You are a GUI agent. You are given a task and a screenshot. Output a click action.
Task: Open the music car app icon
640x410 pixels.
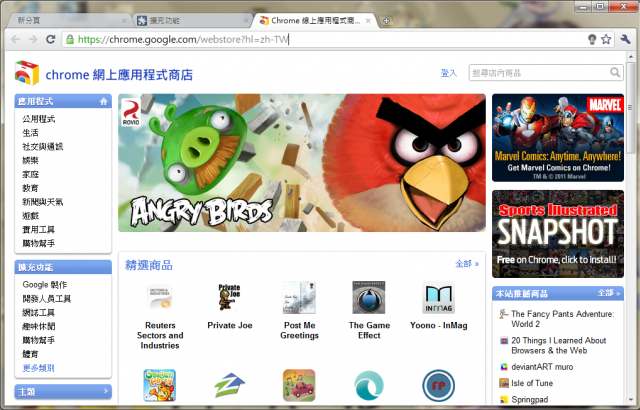[x=299, y=385]
